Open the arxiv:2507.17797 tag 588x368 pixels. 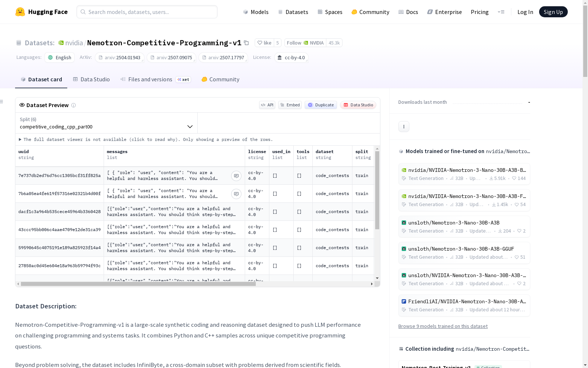click(x=223, y=58)
